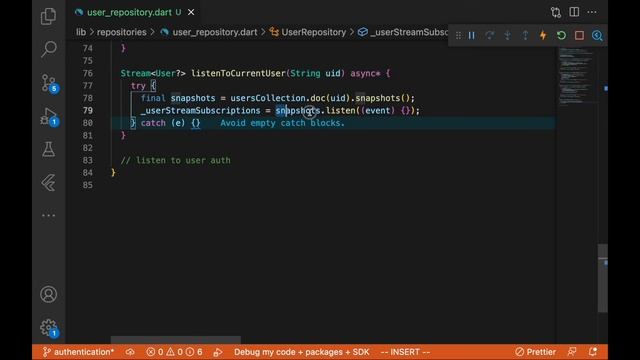Open the Accounts menu
Viewport: 640px width, 360px height.
(x=48, y=294)
